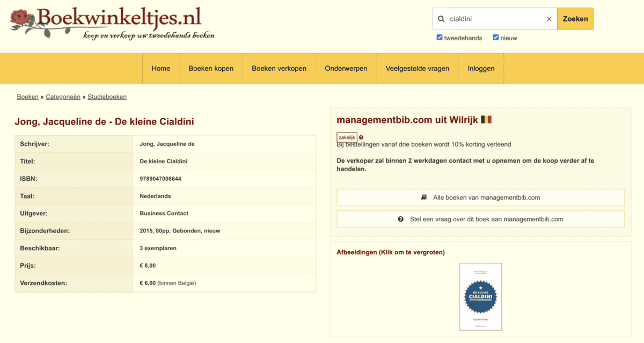Open Boeken verkopen in navigation
The image size is (644, 343).
click(x=279, y=69)
